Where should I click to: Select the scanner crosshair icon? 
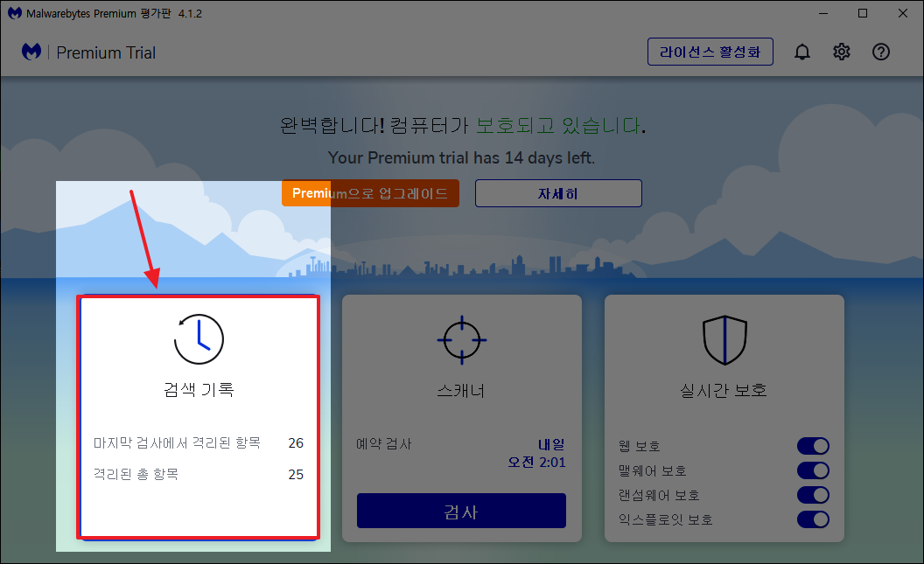coord(461,340)
